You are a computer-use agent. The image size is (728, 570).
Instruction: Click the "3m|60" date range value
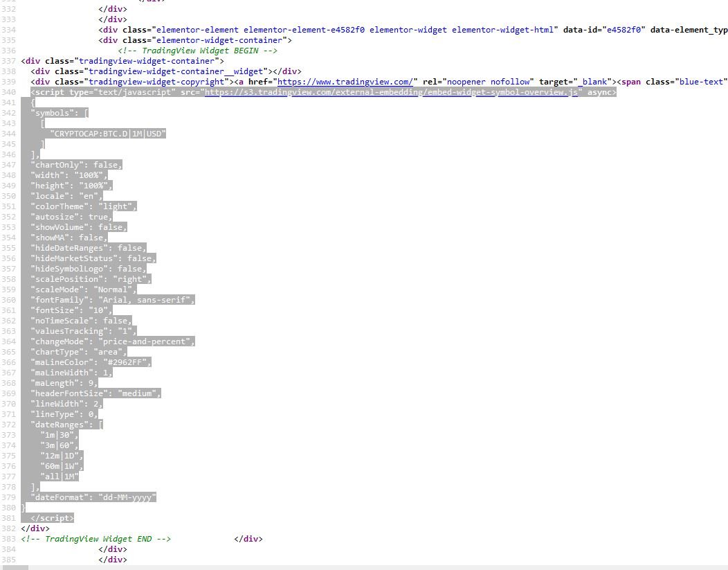point(57,445)
